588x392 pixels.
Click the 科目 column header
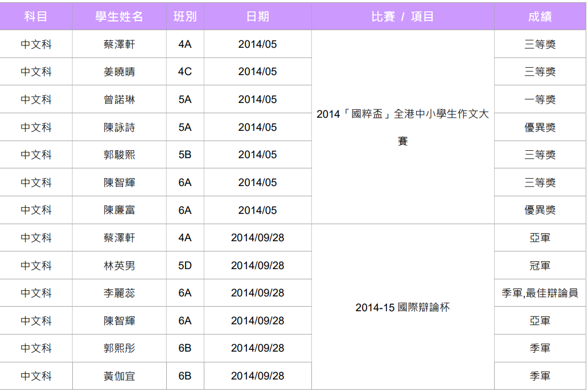tap(36, 16)
